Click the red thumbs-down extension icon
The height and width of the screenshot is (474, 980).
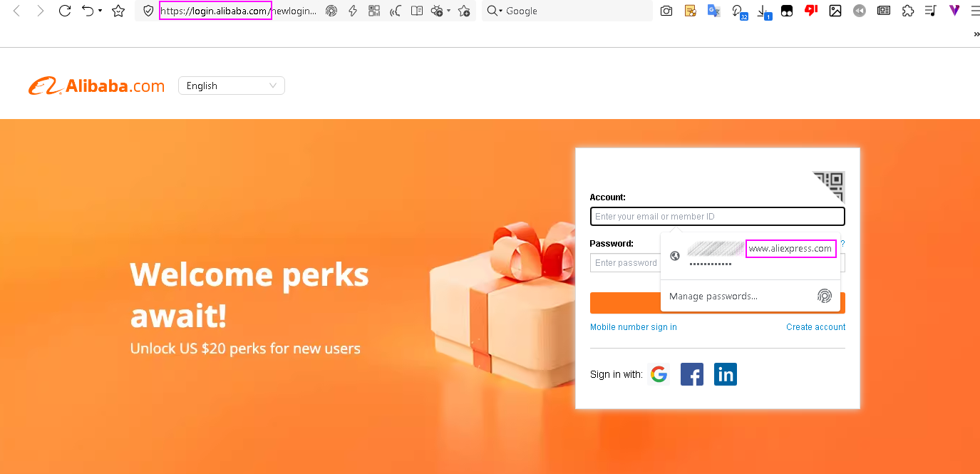pyautogui.click(x=811, y=11)
